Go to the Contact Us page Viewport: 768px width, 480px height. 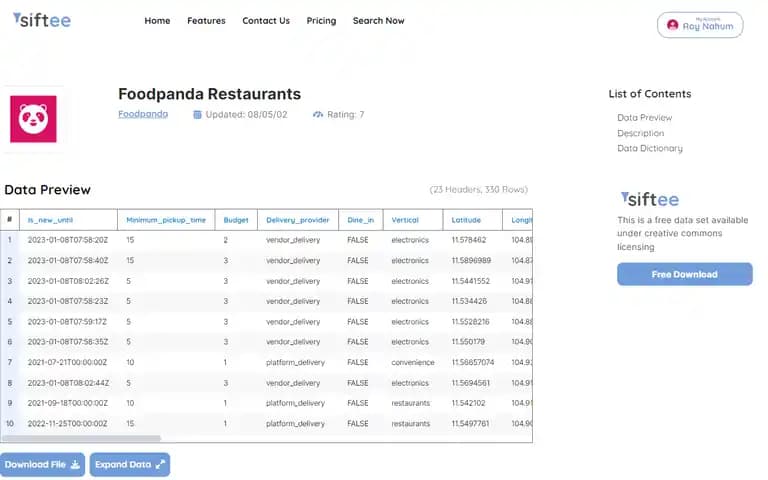(266, 21)
